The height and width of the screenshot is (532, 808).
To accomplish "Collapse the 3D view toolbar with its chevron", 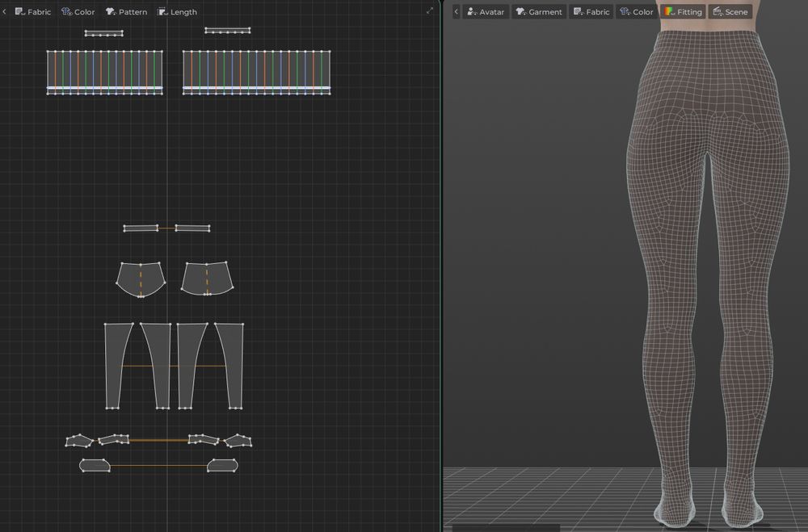I will coord(456,11).
